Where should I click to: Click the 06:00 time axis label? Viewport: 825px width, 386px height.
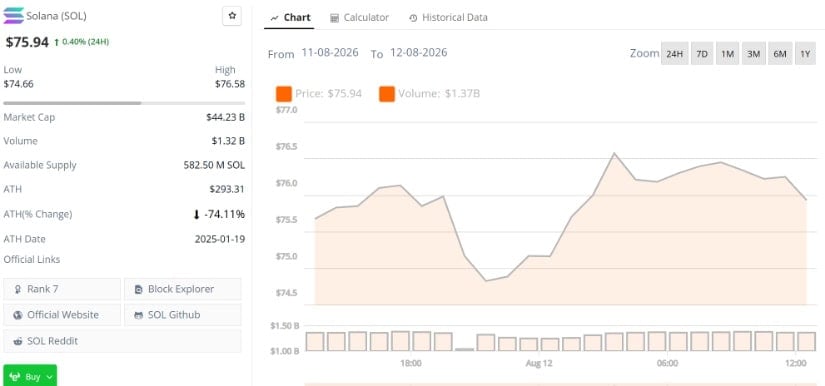(667, 363)
